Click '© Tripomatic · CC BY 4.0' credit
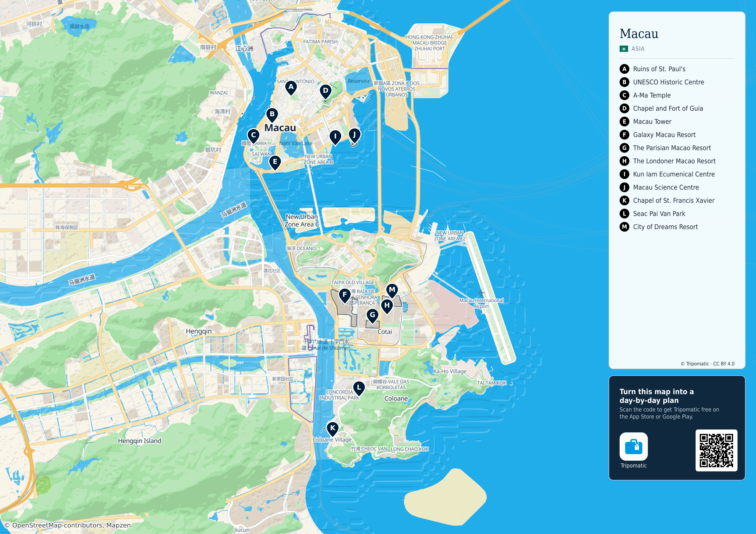 [x=708, y=364]
